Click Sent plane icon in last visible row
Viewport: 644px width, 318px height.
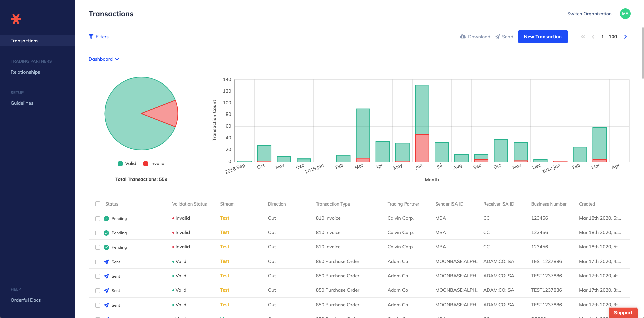click(x=106, y=305)
